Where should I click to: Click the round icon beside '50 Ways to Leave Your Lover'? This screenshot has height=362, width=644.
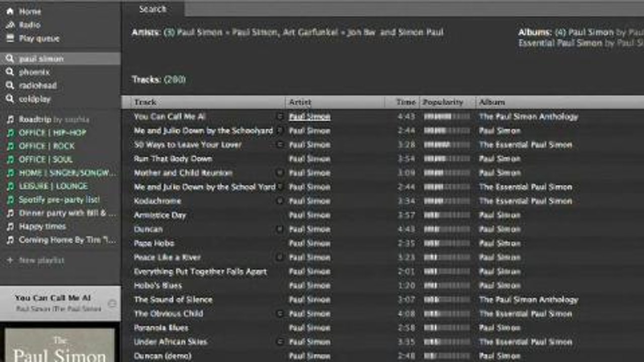pos(280,145)
